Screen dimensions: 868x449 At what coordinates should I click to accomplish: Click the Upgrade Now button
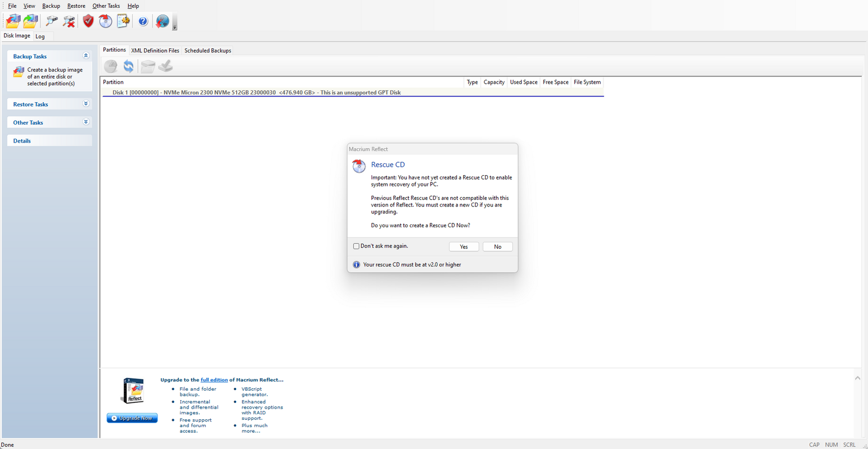132,418
